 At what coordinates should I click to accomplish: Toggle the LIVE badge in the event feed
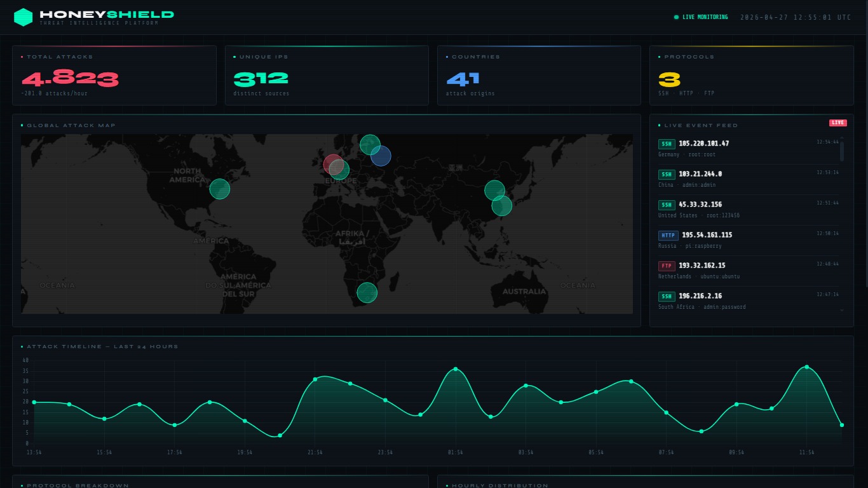point(838,123)
